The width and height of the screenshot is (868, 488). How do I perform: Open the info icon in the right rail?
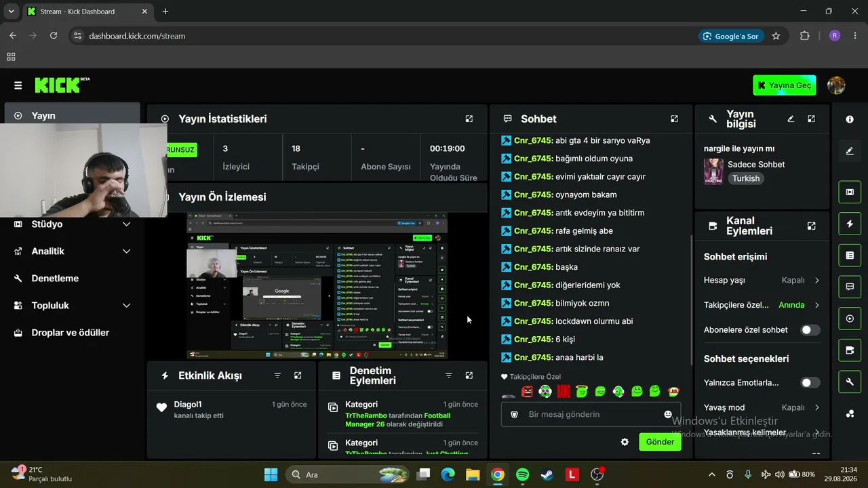coord(850,119)
